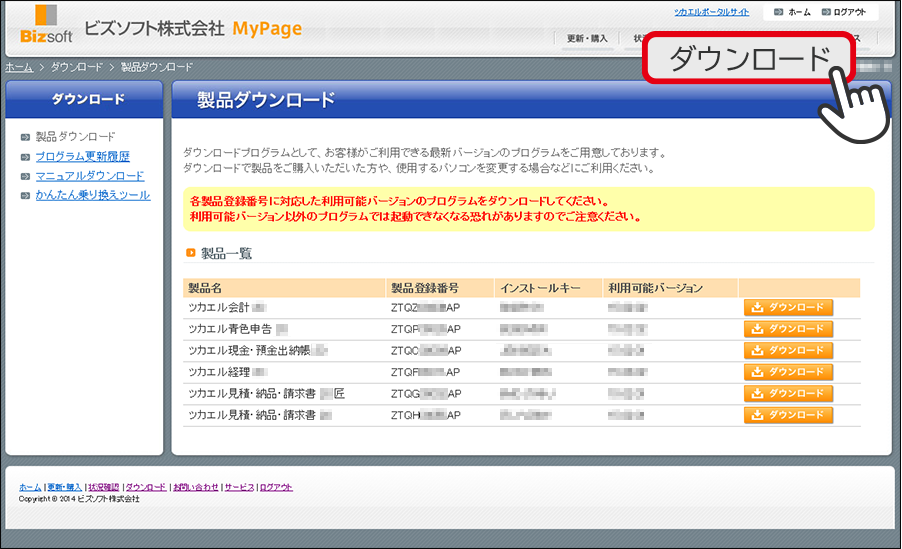Open the ツカエルポータルサイト link
902x549 pixels.
(x=712, y=12)
